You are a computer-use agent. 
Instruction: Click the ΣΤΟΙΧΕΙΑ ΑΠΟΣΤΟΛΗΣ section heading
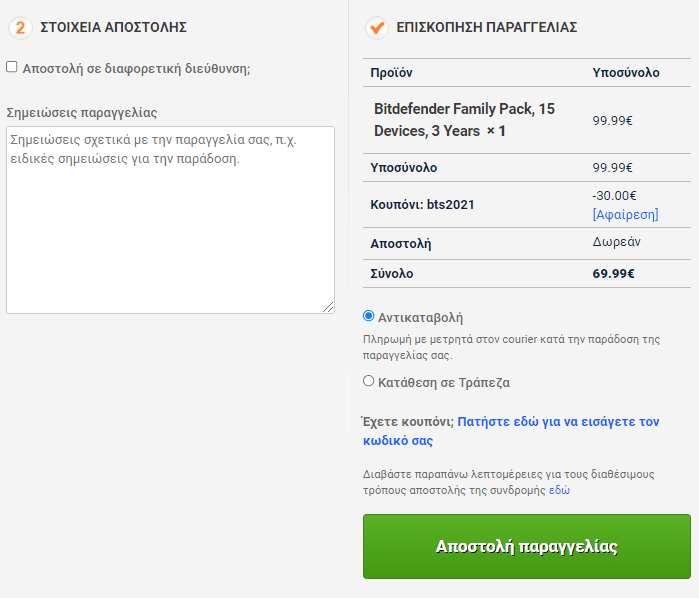click(113, 27)
